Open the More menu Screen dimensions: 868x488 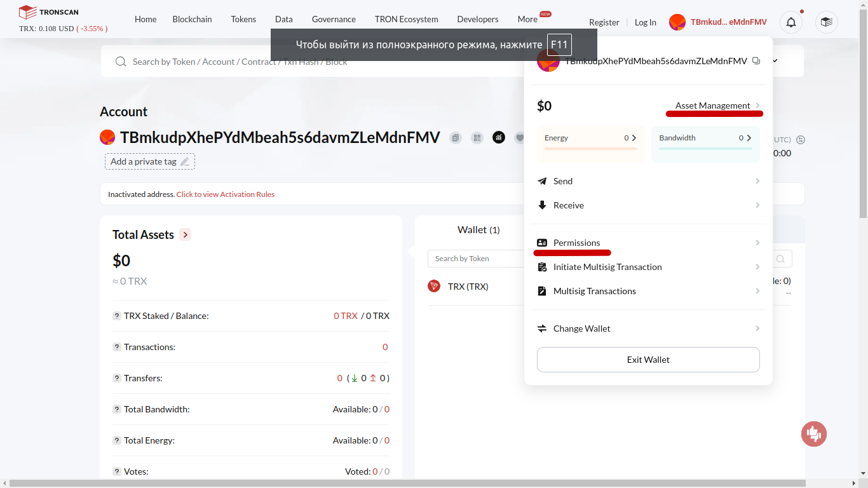click(x=527, y=19)
